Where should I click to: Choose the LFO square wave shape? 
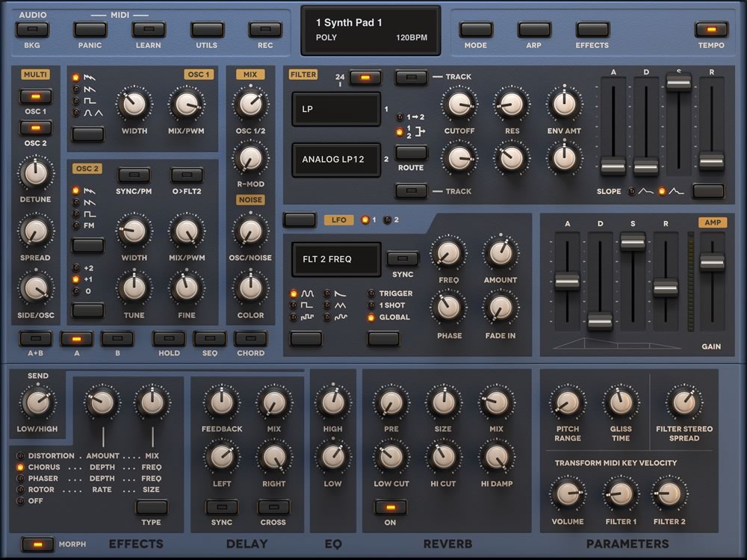pos(307,305)
